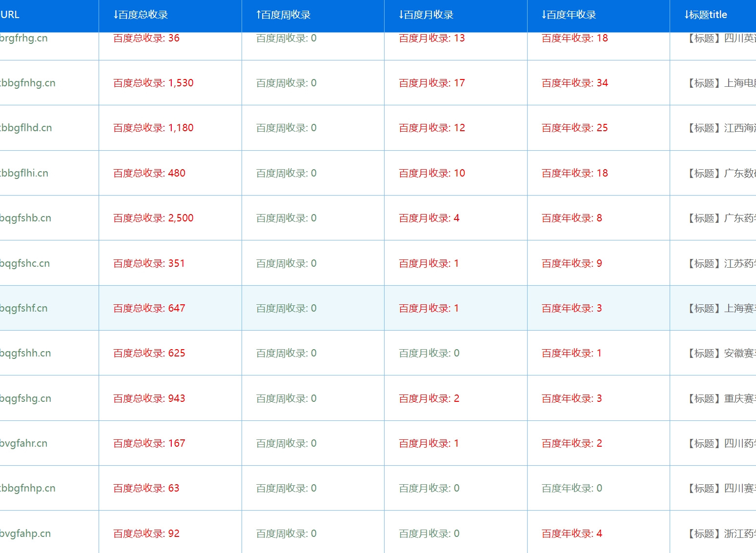This screenshot has height=553, width=756.
Task: Open the URL ending bbgflhd.cn
Action: click(26, 128)
